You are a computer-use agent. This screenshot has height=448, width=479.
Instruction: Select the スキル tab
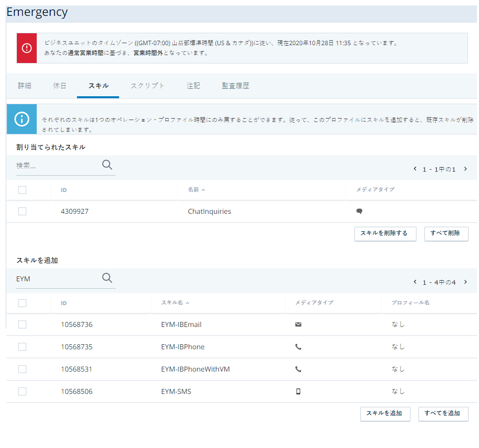(x=98, y=86)
